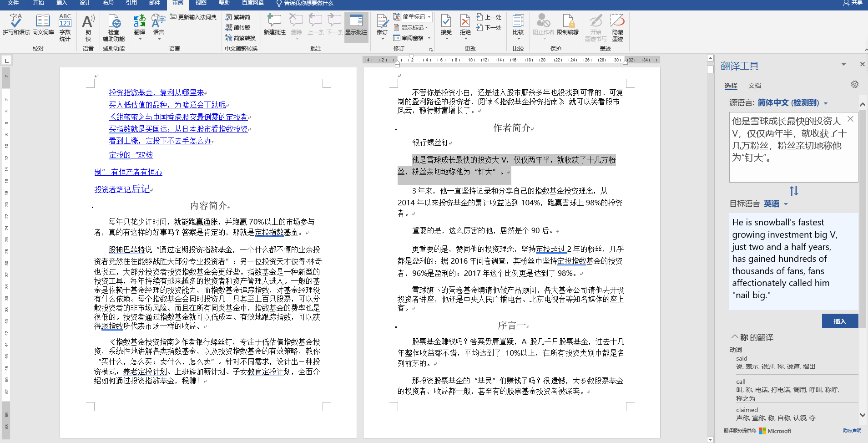
Task: Click the 拒绝 reject change icon
Action: (465, 27)
